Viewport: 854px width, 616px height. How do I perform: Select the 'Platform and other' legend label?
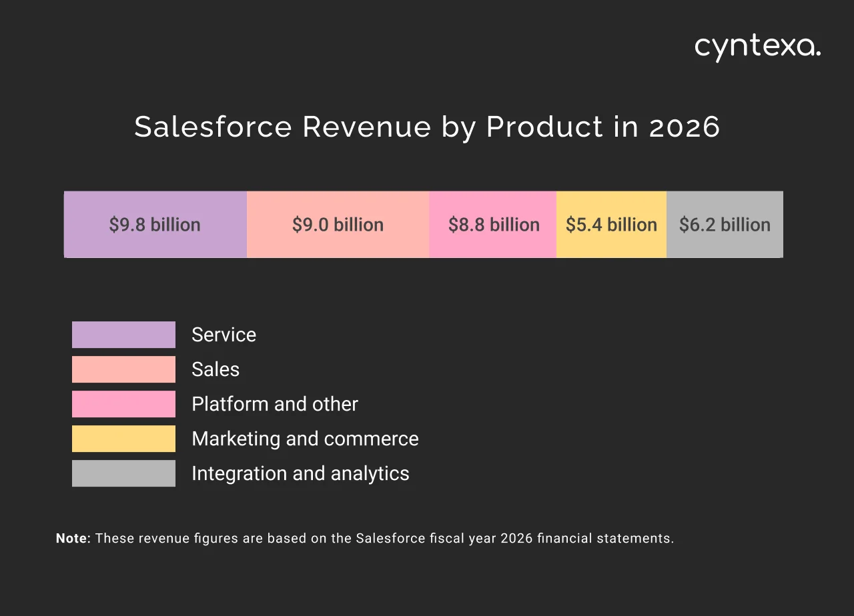click(x=275, y=404)
